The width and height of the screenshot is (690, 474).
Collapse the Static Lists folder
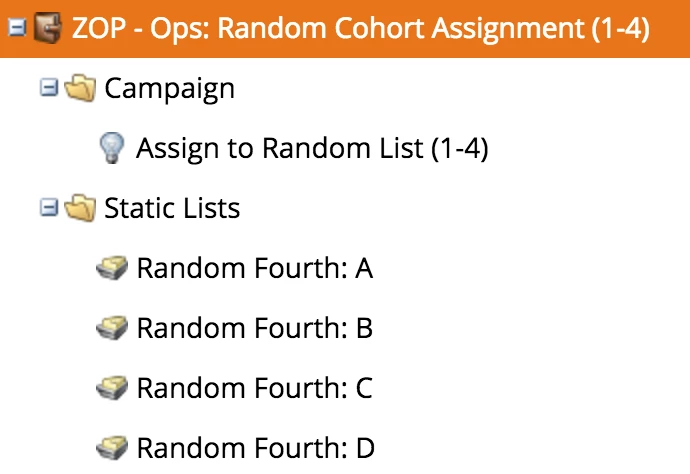coord(49,207)
